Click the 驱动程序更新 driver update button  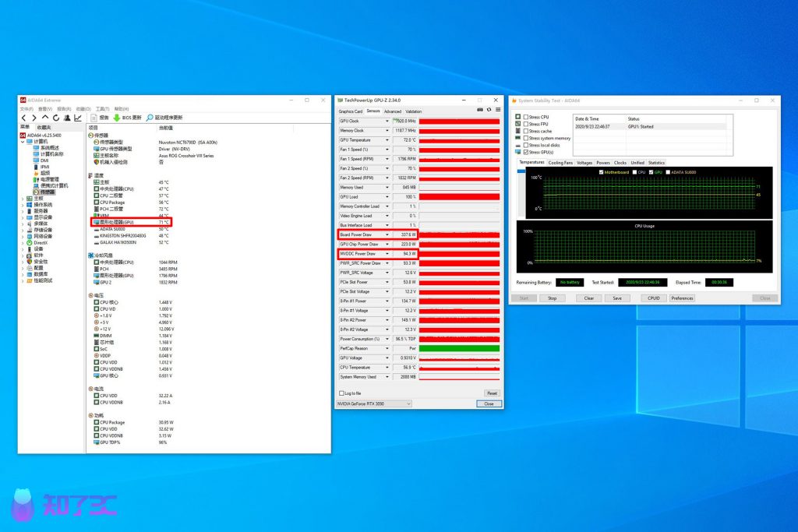(x=164, y=118)
